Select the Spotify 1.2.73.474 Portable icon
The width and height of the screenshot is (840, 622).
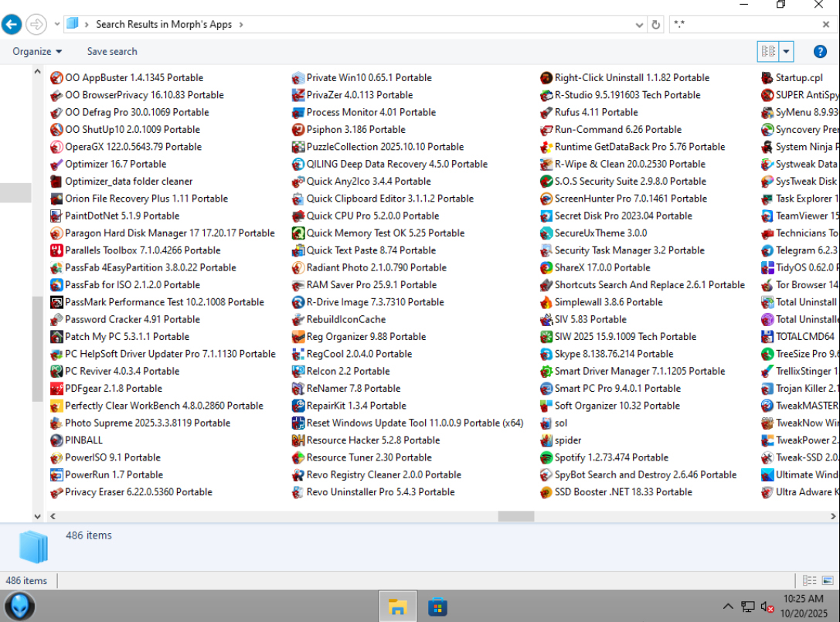546,457
